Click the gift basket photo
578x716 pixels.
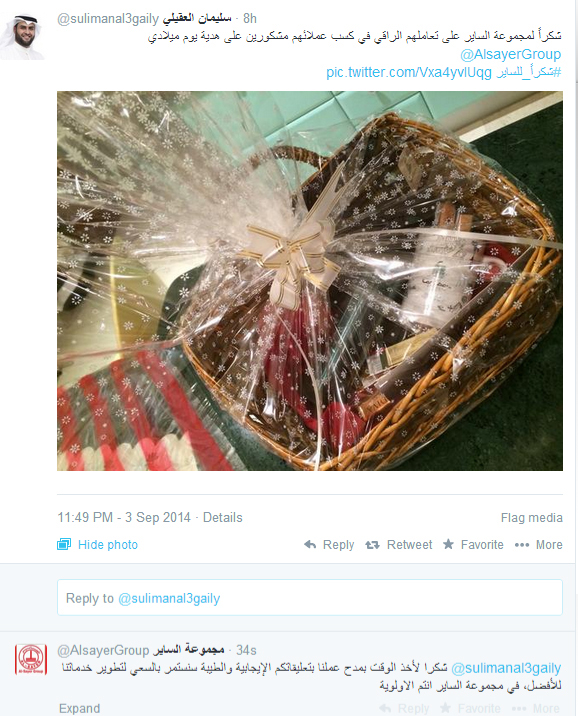click(x=310, y=281)
